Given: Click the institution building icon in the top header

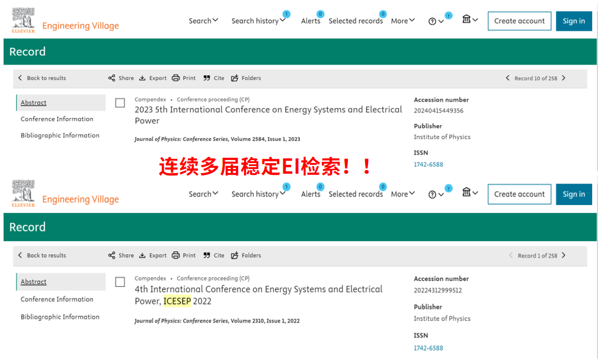Looking at the screenshot, I should coord(466,19).
